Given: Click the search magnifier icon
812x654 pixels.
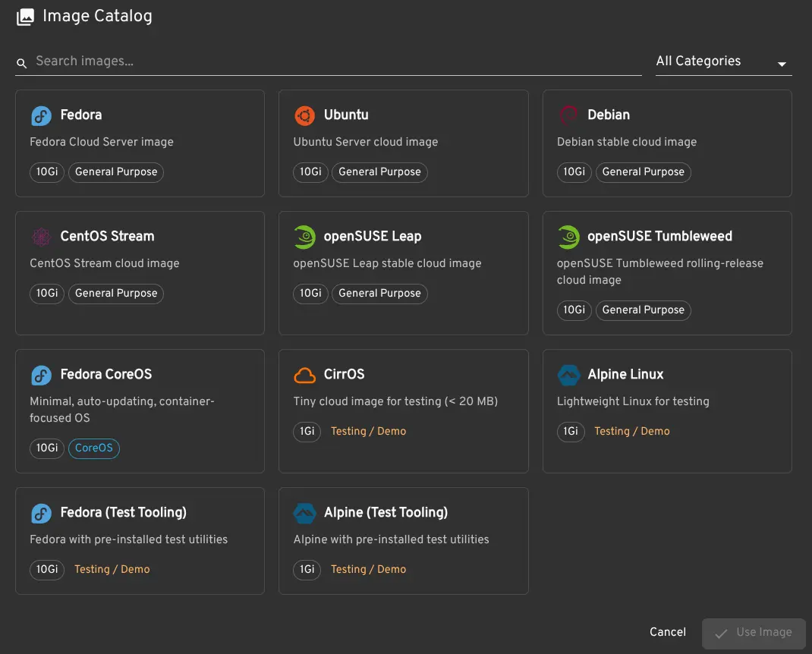Looking at the screenshot, I should pyautogui.click(x=21, y=63).
